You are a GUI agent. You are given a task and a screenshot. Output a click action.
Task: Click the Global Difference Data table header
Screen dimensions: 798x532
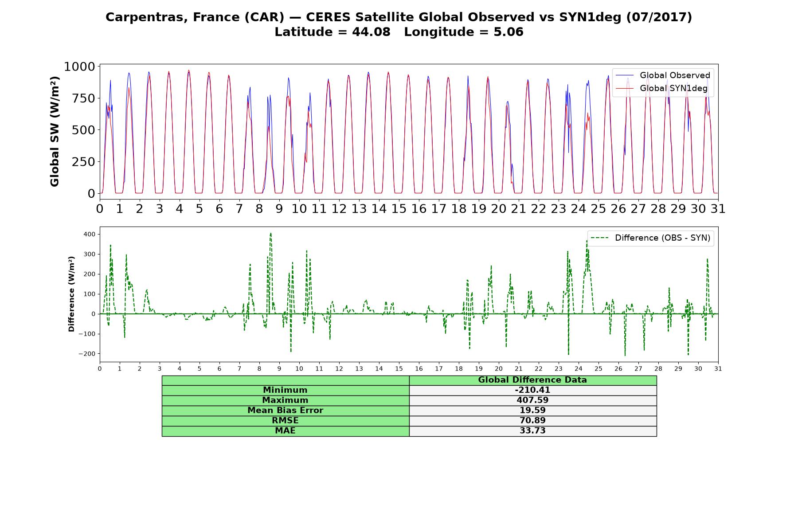pyautogui.click(x=533, y=380)
